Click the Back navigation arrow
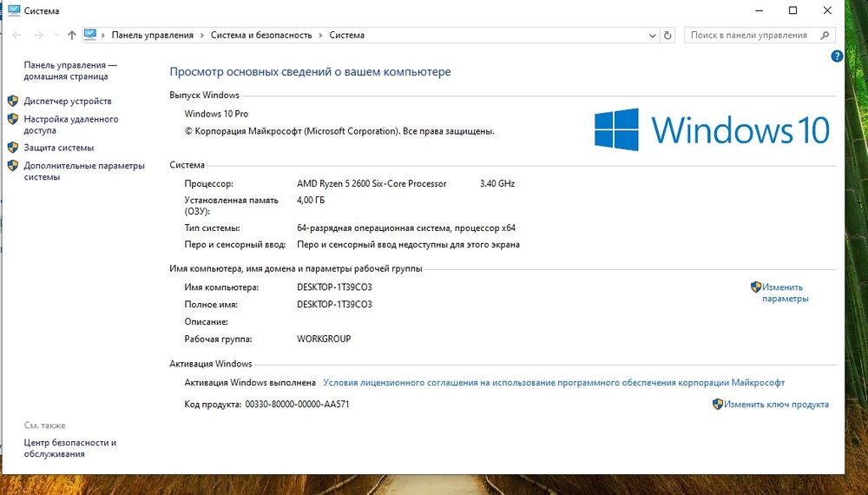This screenshot has height=495, width=868. 16,35
